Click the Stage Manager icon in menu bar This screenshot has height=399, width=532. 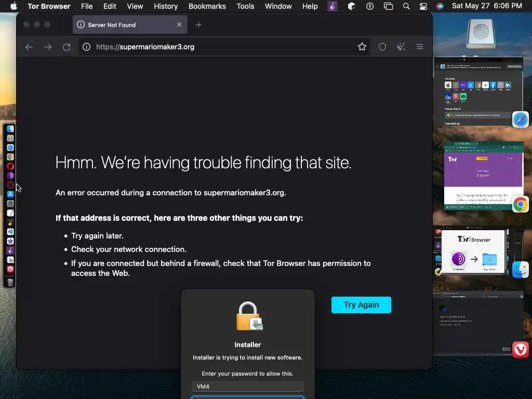(388, 6)
